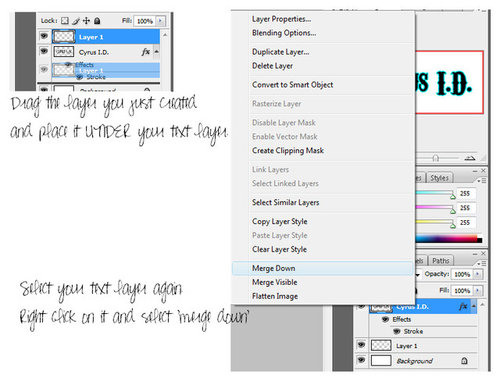Click the lock transparent pixels icon

pos(65,21)
